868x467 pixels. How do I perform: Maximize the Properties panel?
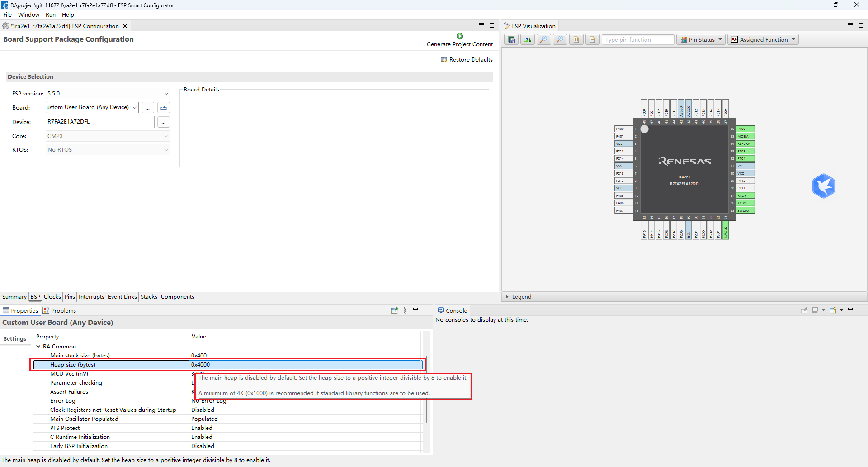coord(426,310)
